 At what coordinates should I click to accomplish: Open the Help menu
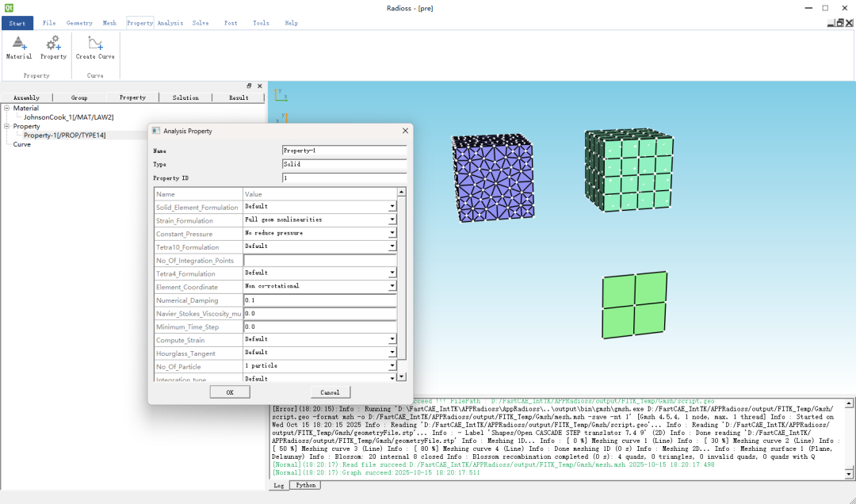pyautogui.click(x=291, y=23)
